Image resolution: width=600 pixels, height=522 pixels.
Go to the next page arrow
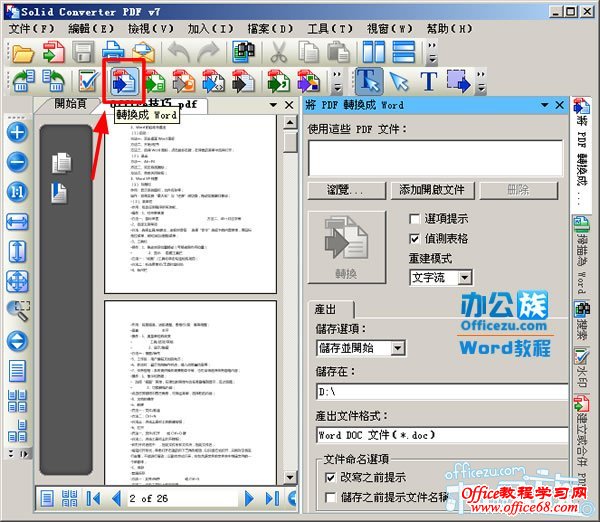click(249, 498)
